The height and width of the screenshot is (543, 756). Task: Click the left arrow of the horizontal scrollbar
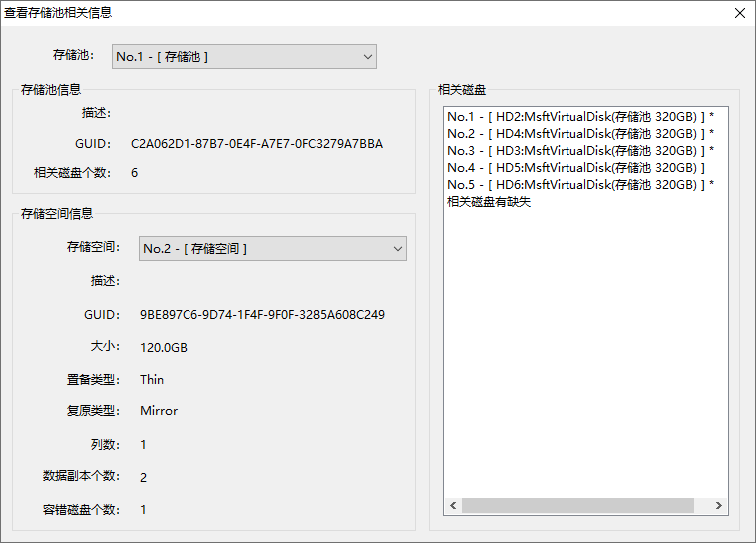click(453, 505)
